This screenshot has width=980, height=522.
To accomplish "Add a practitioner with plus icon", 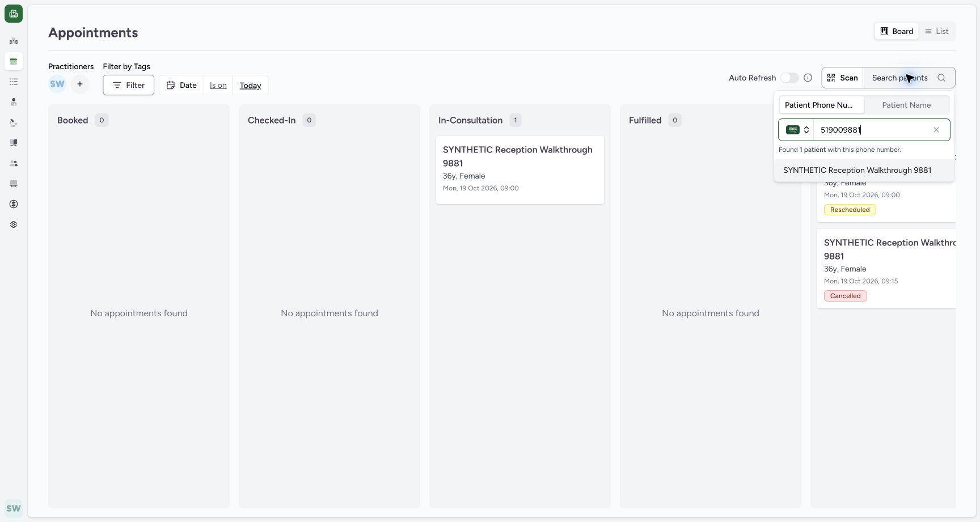I will pyautogui.click(x=80, y=84).
